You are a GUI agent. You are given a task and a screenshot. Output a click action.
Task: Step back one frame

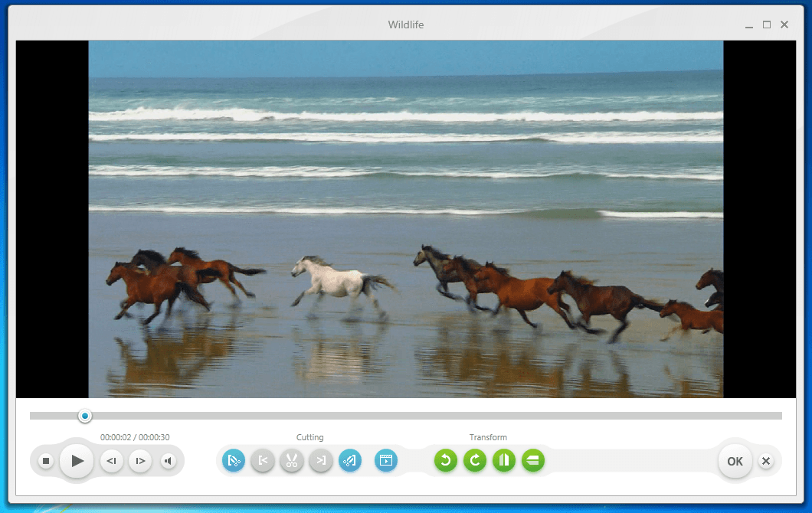(112, 461)
